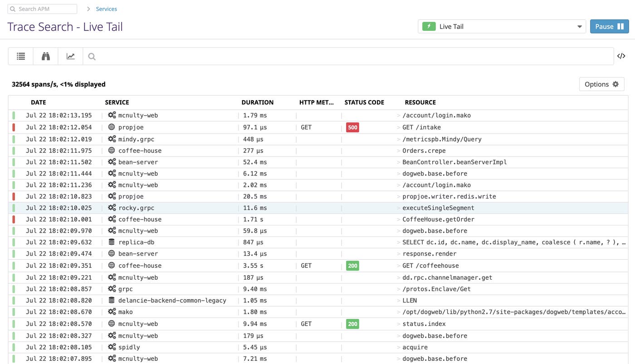
Task: Click the gears icon beside rocky.grpc
Action: click(112, 208)
